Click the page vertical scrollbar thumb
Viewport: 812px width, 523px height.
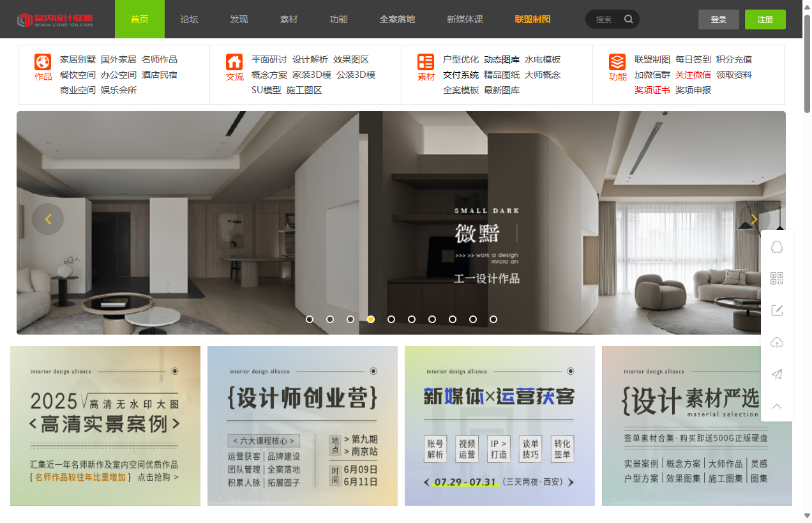tap(807, 64)
